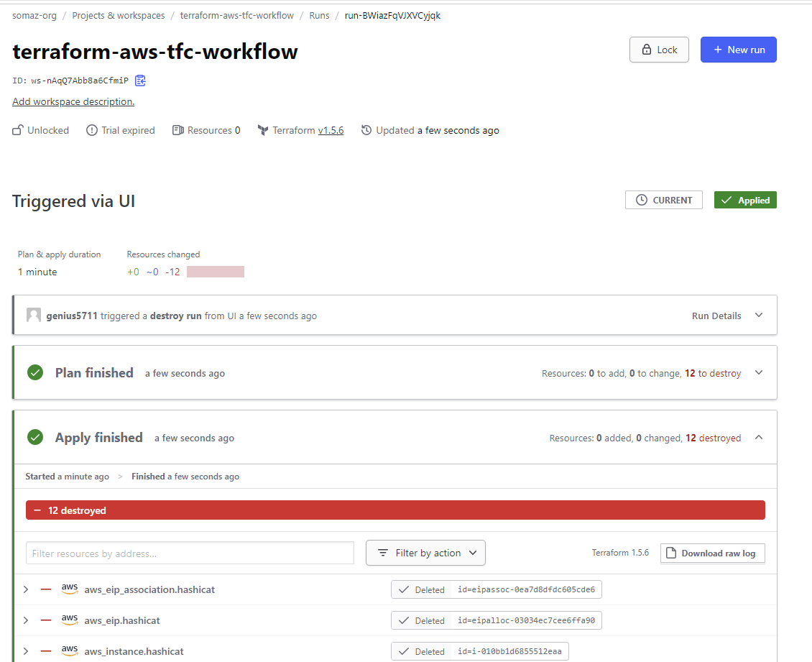Image resolution: width=812 pixels, height=662 pixels.
Task: Click the "+0" added count
Action: tap(133, 272)
